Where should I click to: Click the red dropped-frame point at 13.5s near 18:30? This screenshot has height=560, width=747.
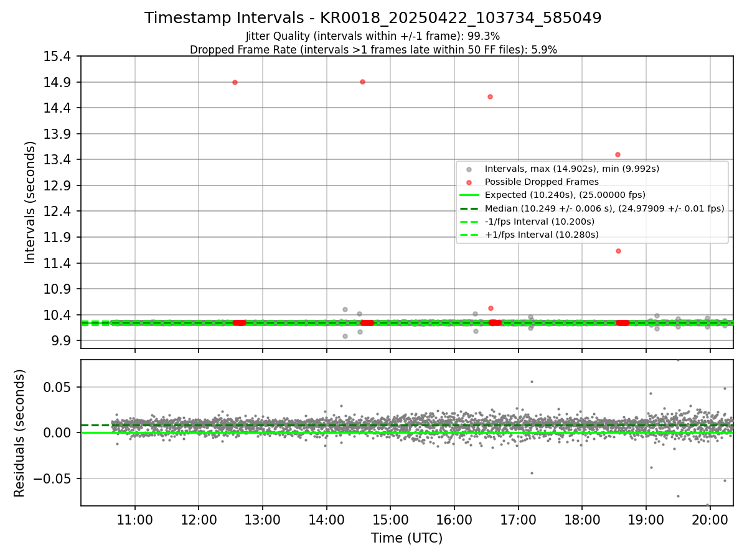pyautogui.click(x=618, y=154)
